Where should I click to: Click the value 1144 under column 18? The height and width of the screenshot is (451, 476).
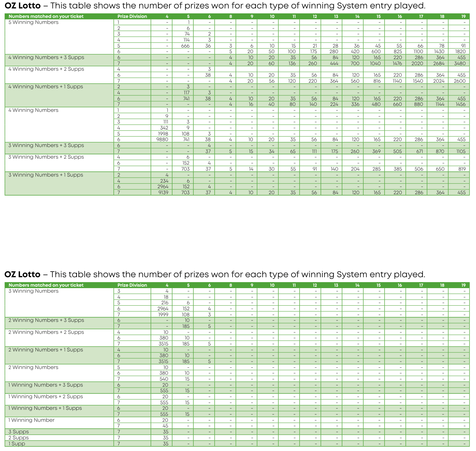pyautogui.click(x=440, y=104)
